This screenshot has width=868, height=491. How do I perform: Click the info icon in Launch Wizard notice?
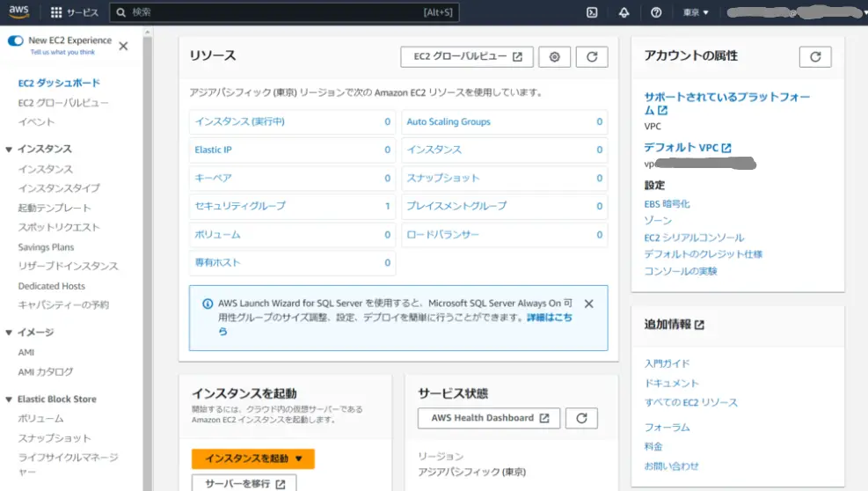point(207,304)
